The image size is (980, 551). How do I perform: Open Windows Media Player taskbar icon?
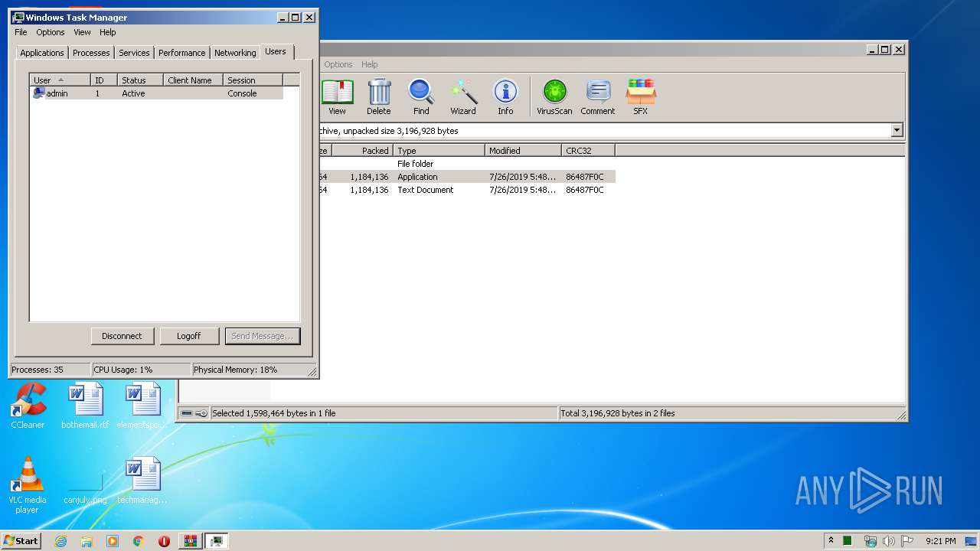tap(113, 541)
